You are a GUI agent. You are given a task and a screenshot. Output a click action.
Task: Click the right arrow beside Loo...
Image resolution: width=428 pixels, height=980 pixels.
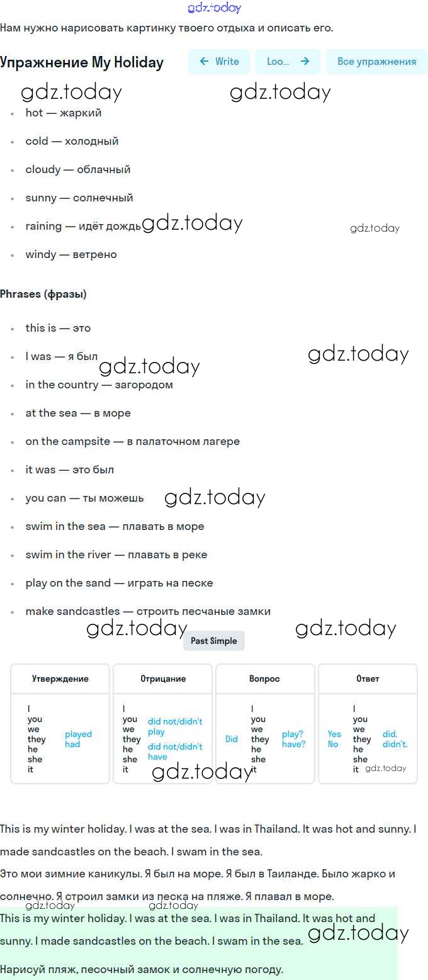305,62
